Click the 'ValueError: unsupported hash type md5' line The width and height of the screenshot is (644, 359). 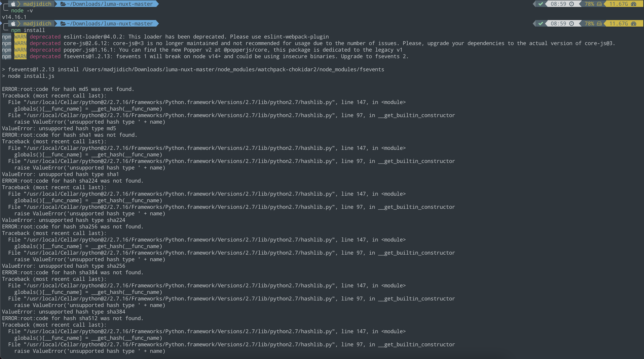coord(59,128)
